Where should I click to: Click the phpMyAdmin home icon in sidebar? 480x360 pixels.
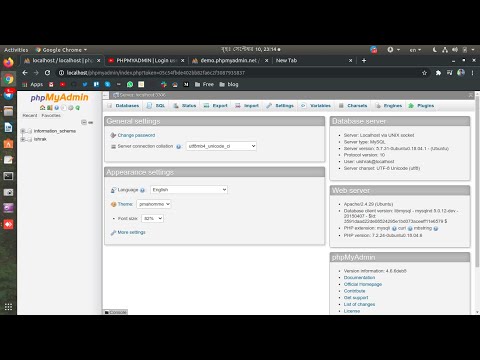(42, 108)
